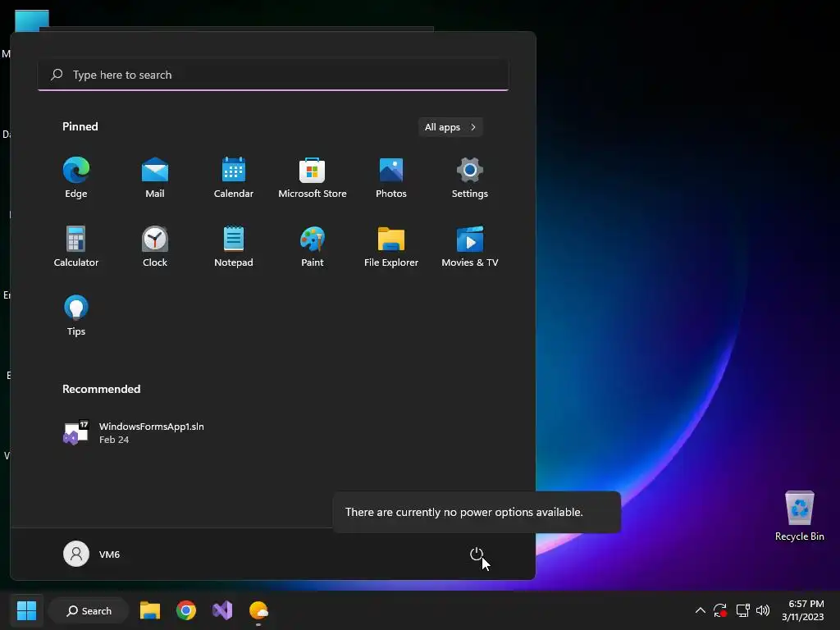Show All apps list
The image size is (840, 630).
click(450, 127)
